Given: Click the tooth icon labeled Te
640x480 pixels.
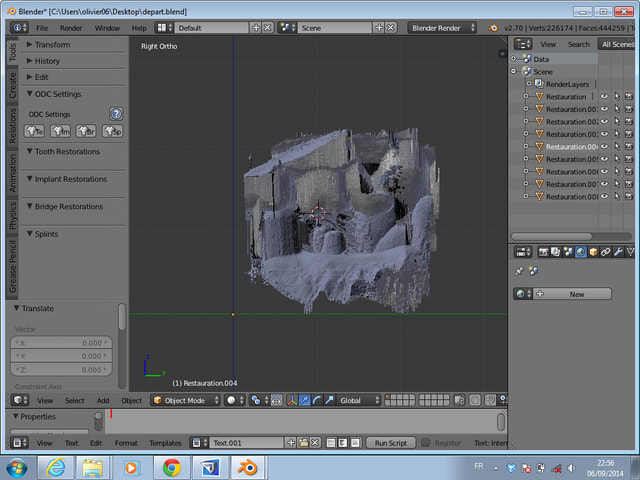Looking at the screenshot, I should [35, 131].
